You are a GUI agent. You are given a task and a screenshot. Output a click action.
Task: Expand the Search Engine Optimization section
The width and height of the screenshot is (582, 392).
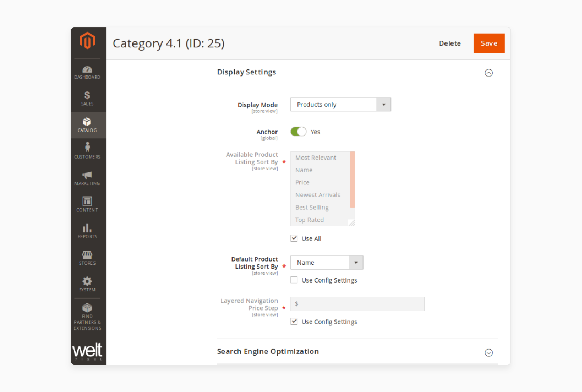click(x=489, y=352)
